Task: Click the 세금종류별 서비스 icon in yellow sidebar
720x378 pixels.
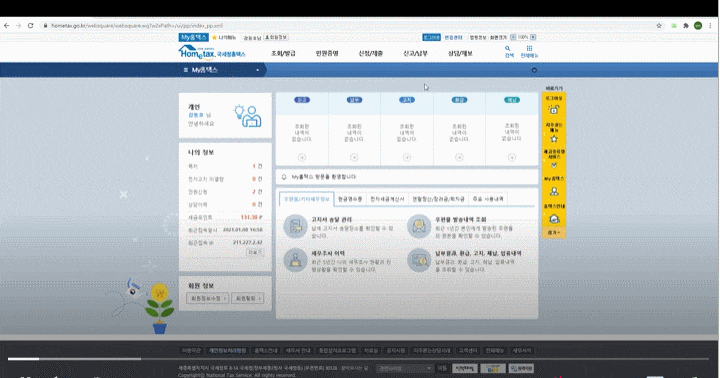Action: click(x=554, y=165)
